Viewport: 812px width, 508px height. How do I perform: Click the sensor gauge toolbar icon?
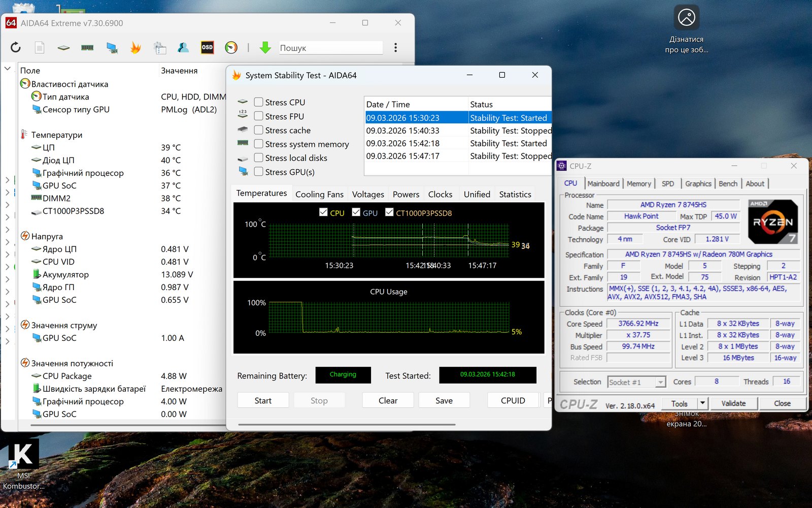pos(231,48)
